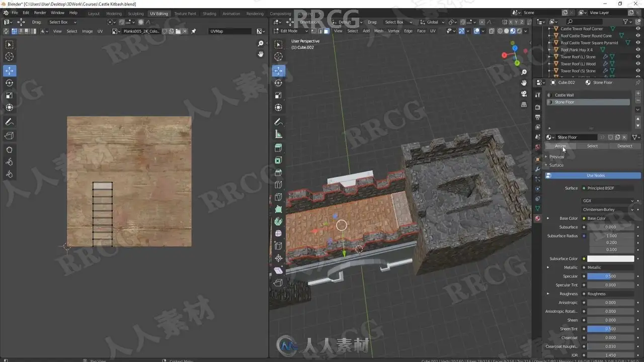Viewport: 644px width, 362px height.
Task: Select the Measure tool in the 3D viewport
Action: pyautogui.click(x=278, y=134)
